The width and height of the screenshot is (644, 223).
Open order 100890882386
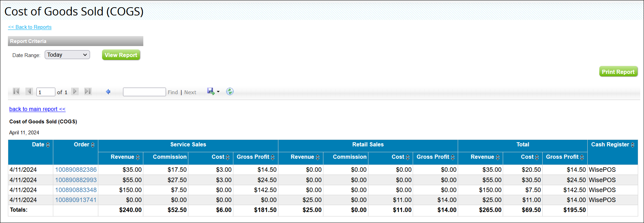point(76,170)
